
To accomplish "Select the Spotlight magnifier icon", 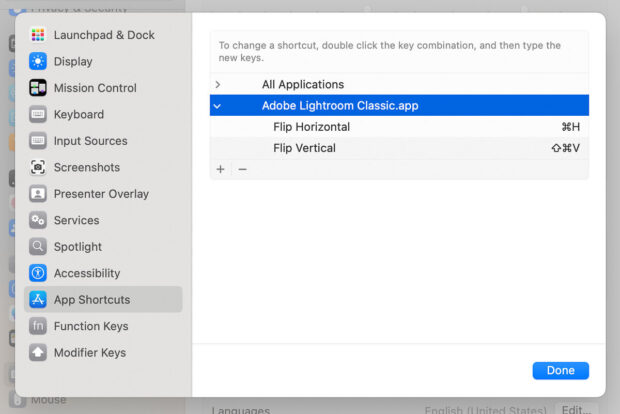I will click(x=38, y=246).
